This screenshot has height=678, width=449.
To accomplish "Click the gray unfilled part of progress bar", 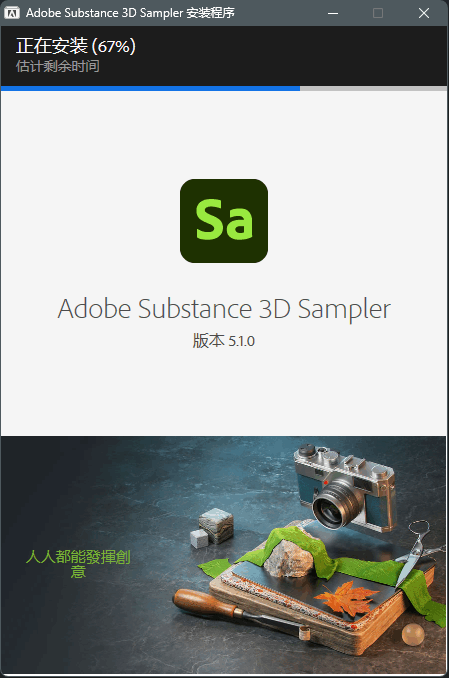I will click(x=373, y=88).
